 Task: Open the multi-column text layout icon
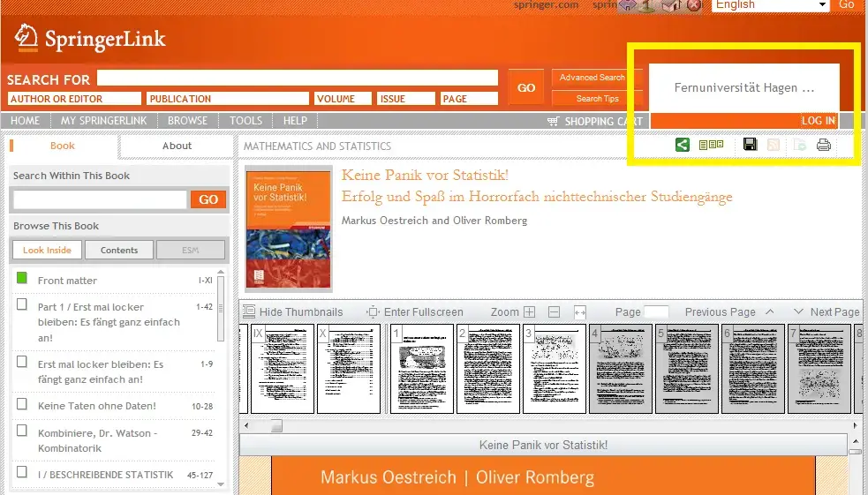[x=712, y=145]
